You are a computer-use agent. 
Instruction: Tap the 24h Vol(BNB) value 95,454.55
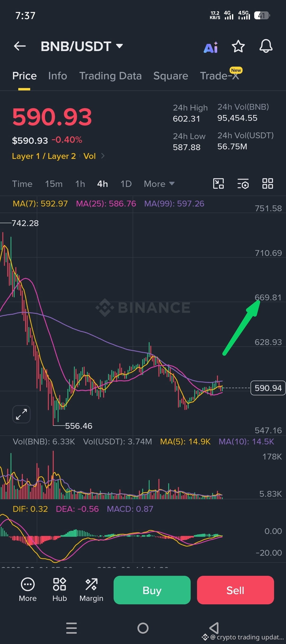(x=237, y=118)
